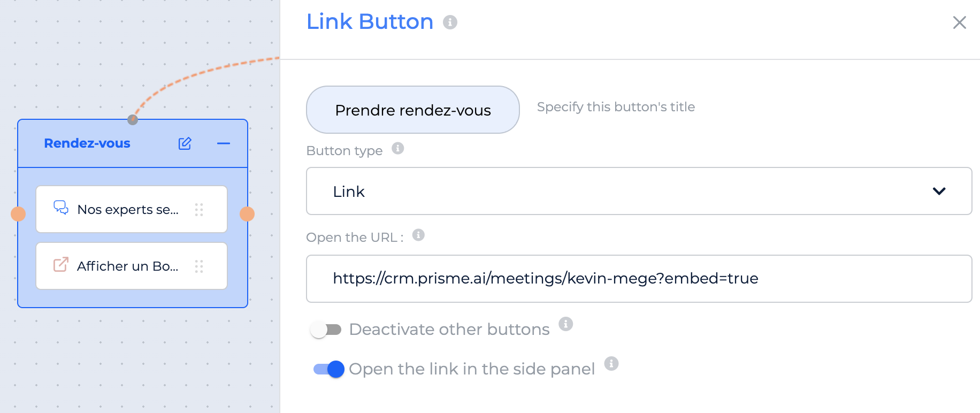Click the Prendre rendez-vous button title field
This screenshot has height=413, width=980.
[413, 110]
